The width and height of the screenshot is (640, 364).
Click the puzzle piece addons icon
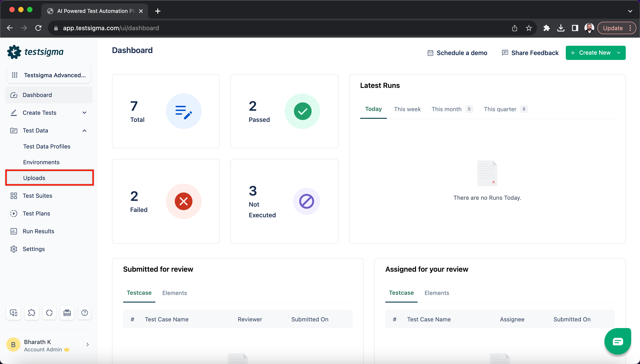click(32, 313)
